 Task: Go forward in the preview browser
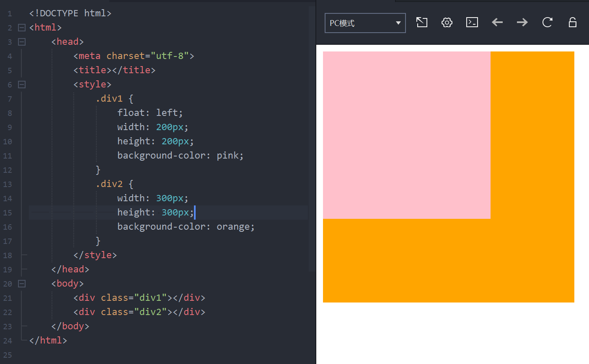click(522, 23)
